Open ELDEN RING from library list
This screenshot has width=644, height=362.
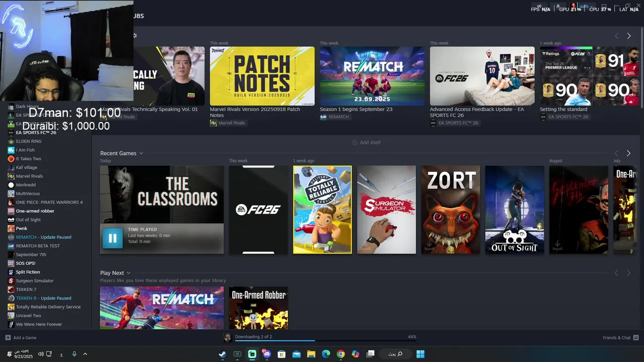[x=29, y=141]
